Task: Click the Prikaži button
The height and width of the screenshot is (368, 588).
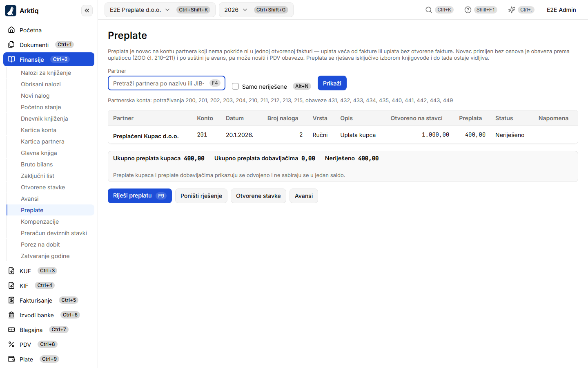Action: (x=332, y=83)
